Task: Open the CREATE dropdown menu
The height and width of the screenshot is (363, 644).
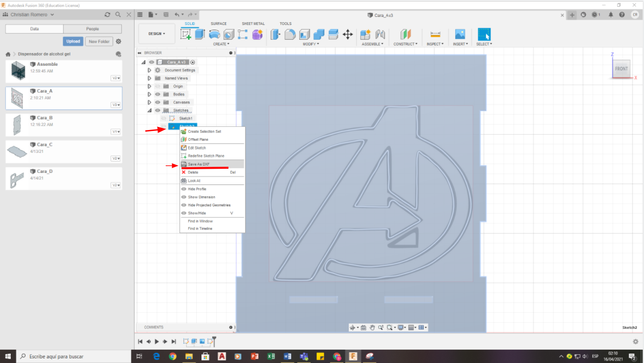Action: pyautogui.click(x=221, y=44)
